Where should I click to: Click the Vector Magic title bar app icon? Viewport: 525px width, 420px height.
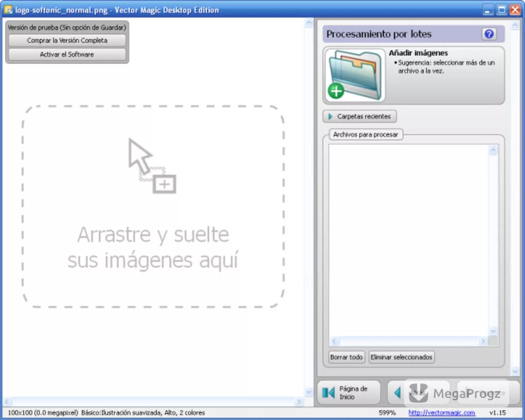(x=8, y=10)
